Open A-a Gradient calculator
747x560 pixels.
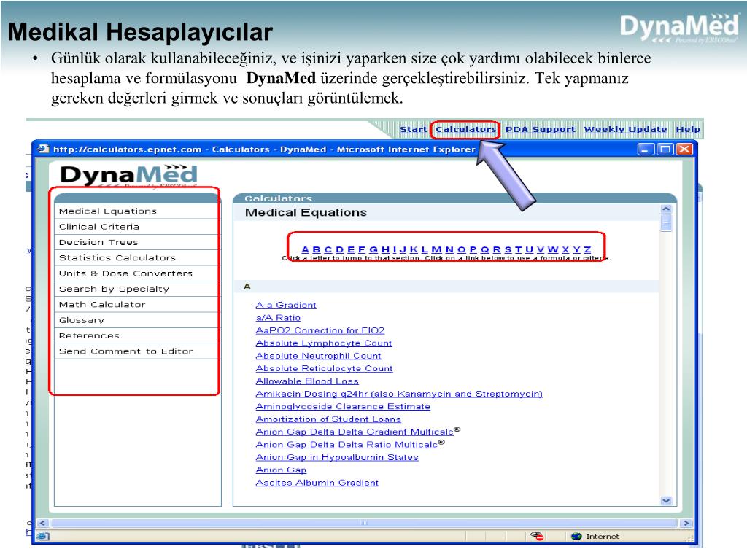[286, 305]
